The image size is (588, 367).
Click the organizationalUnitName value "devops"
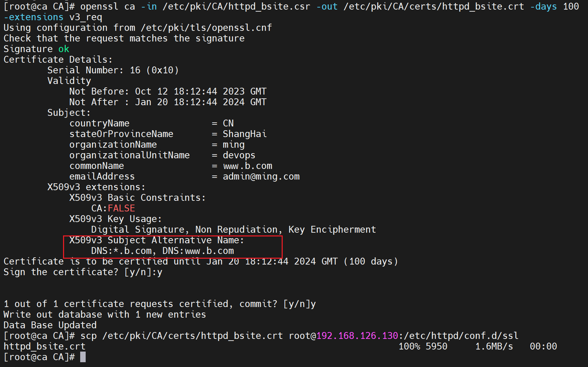pyautogui.click(x=239, y=155)
